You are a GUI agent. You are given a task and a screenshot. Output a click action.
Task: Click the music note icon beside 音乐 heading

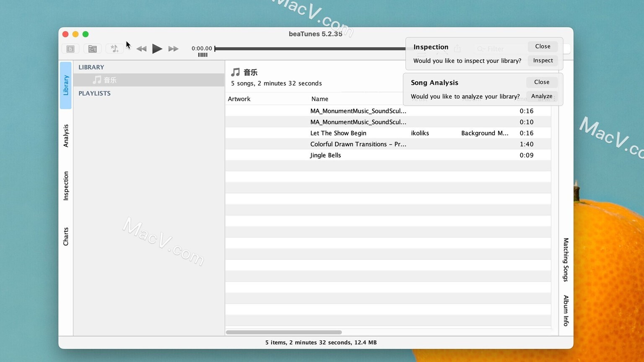(x=236, y=72)
